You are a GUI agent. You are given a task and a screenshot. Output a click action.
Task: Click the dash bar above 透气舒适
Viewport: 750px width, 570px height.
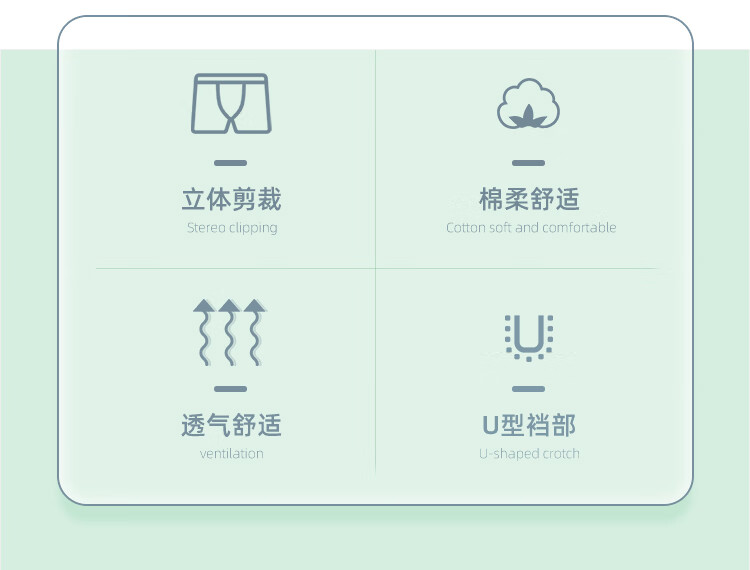pos(231,388)
